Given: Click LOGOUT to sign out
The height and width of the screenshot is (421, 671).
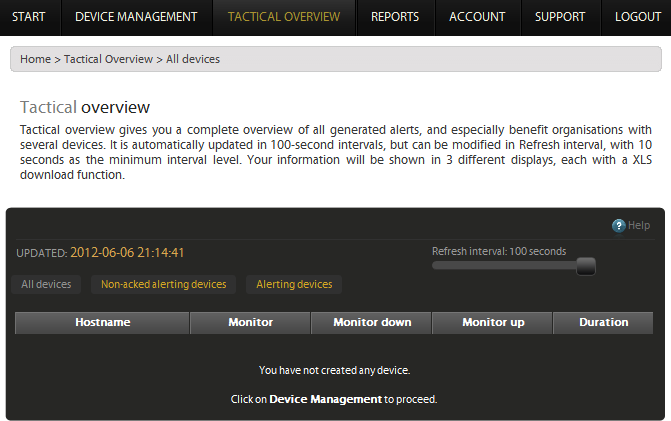Looking at the screenshot, I should click(638, 17).
